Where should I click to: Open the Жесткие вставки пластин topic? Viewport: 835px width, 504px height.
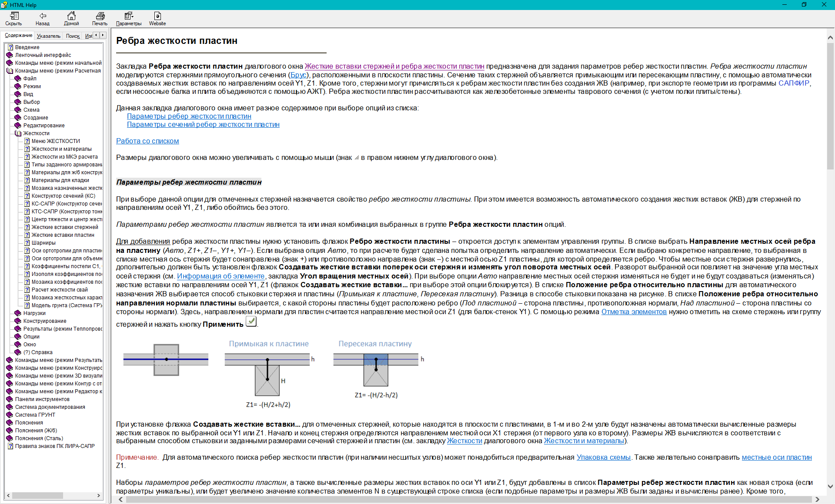[x=63, y=235]
